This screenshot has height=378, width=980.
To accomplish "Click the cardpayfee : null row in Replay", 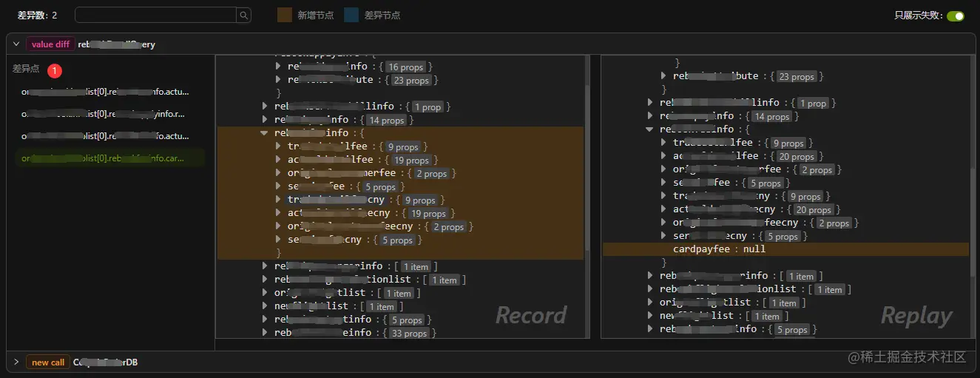I will [785, 249].
